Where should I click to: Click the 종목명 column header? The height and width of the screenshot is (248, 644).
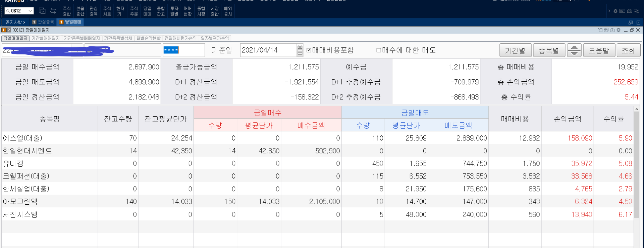tap(50, 119)
